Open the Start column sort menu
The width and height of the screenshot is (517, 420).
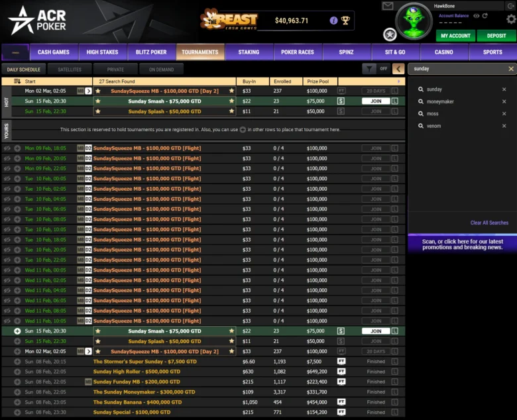point(17,81)
